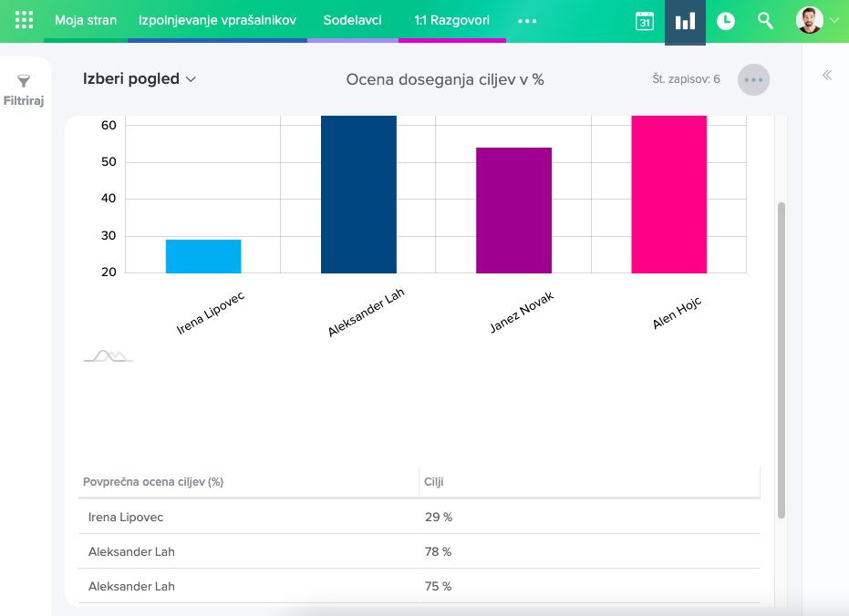
Task: Open the apps grid launcher icon
Action: pyautogui.click(x=25, y=20)
